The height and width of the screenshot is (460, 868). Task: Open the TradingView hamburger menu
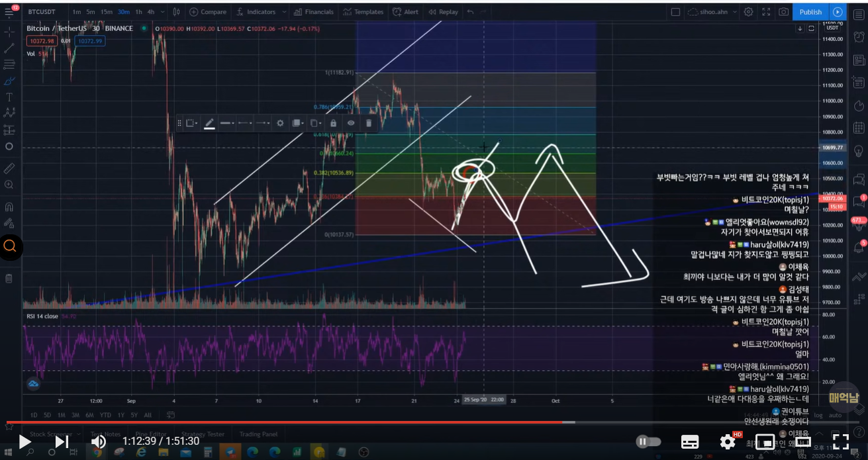point(9,11)
